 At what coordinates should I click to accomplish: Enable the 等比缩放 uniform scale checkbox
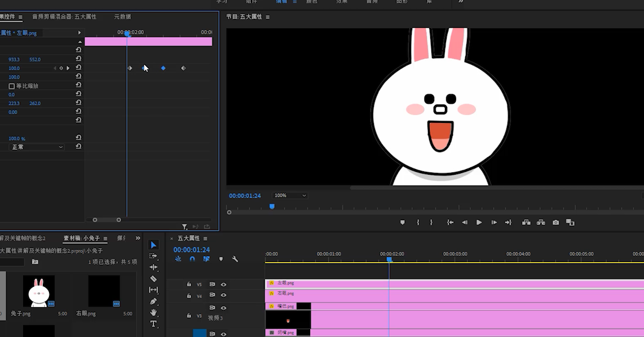click(11, 86)
